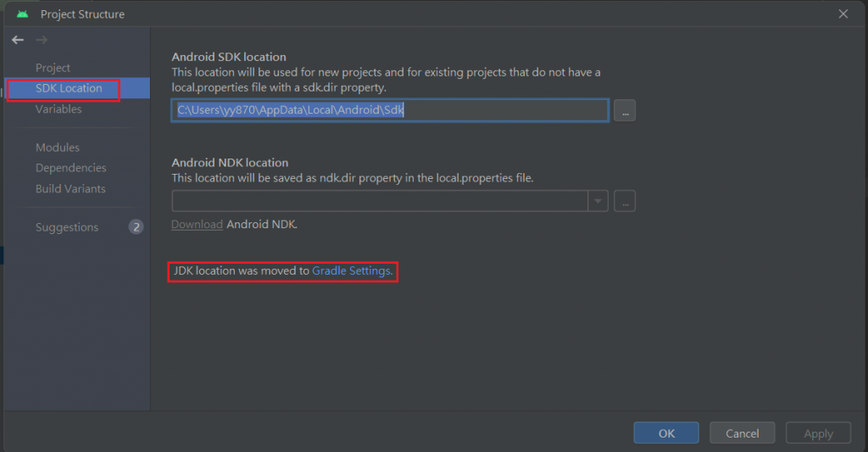Close the Project Structure dialog
The image size is (868, 452).
843,14
